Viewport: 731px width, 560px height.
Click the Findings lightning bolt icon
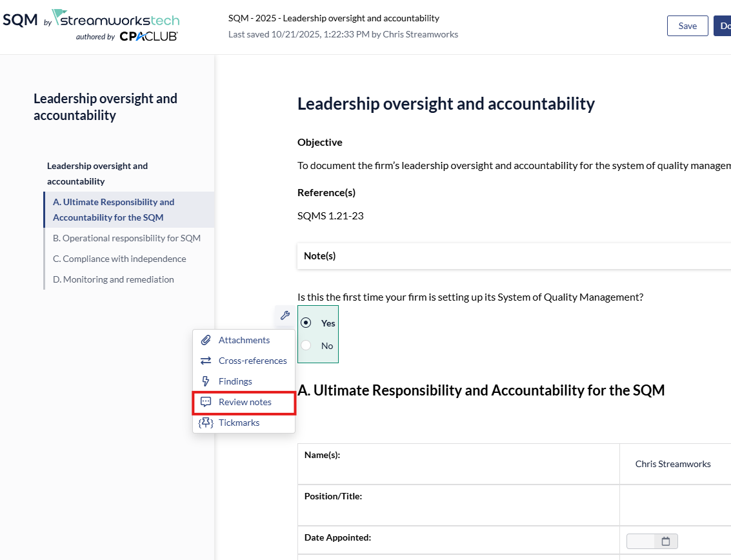click(x=206, y=381)
